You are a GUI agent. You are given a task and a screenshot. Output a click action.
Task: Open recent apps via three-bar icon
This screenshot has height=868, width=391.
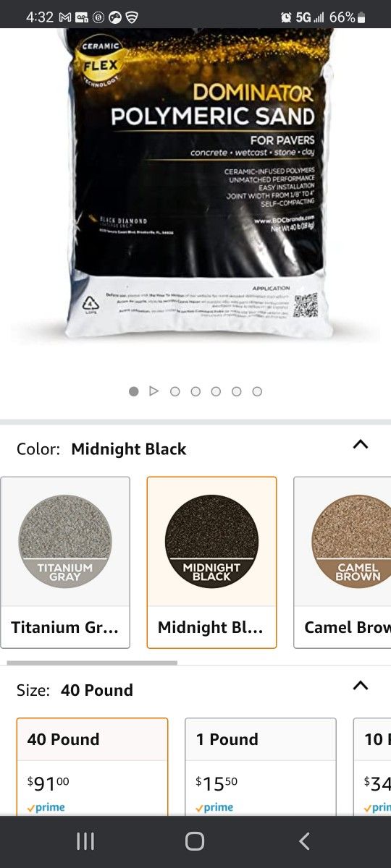click(85, 841)
